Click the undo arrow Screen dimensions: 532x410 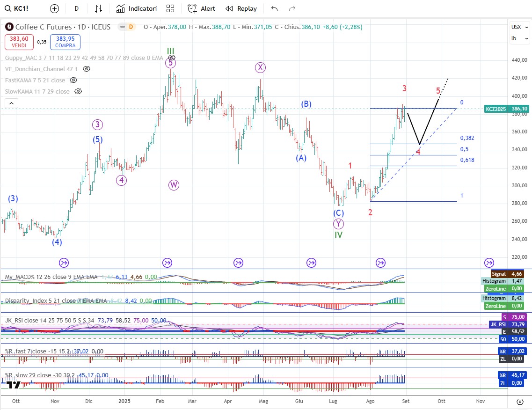[x=274, y=8]
